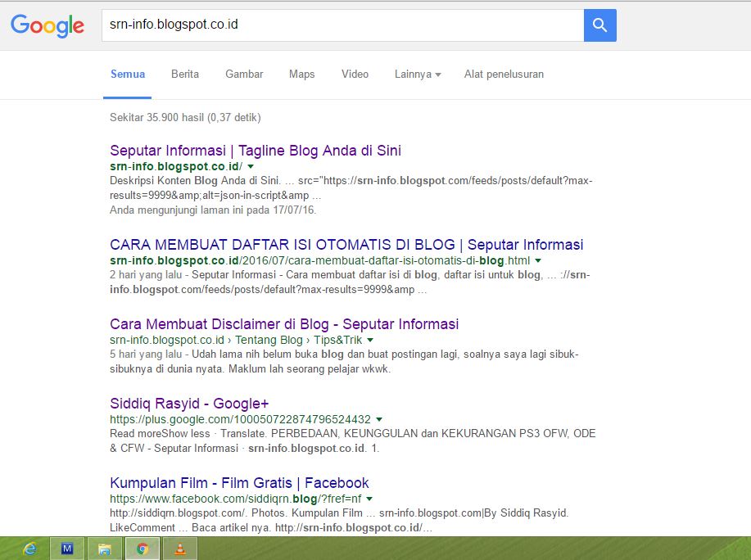
Task: Click snippet text starting '2 hari yang lalu'
Action: (350, 282)
